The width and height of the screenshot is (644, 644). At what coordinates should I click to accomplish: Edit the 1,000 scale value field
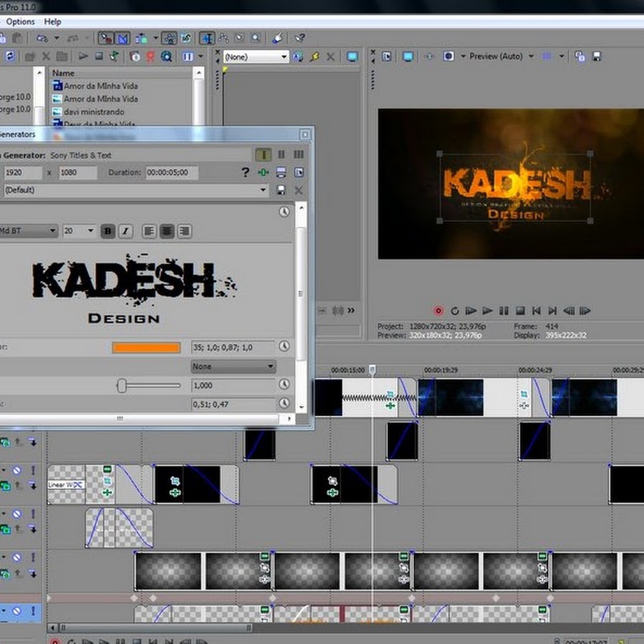[x=233, y=386]
